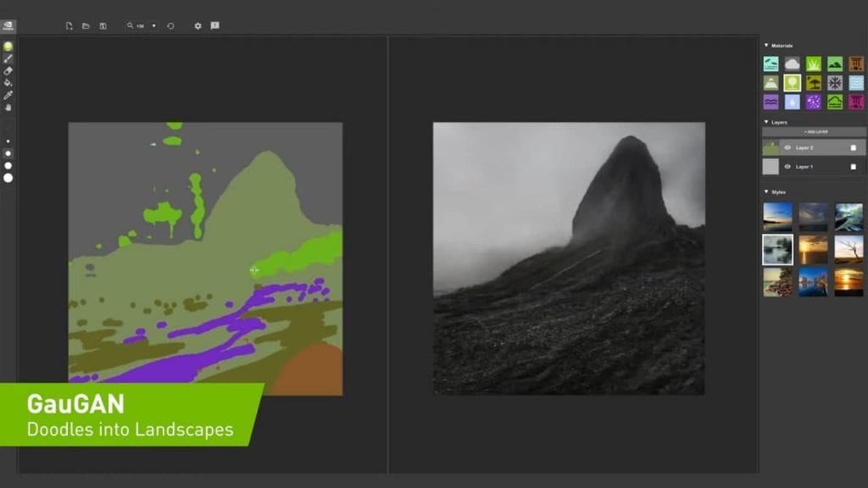The width and height of the screenshot is (868, 488).
Task: Activate the Eyedropper tool
Action: [8, 96]
